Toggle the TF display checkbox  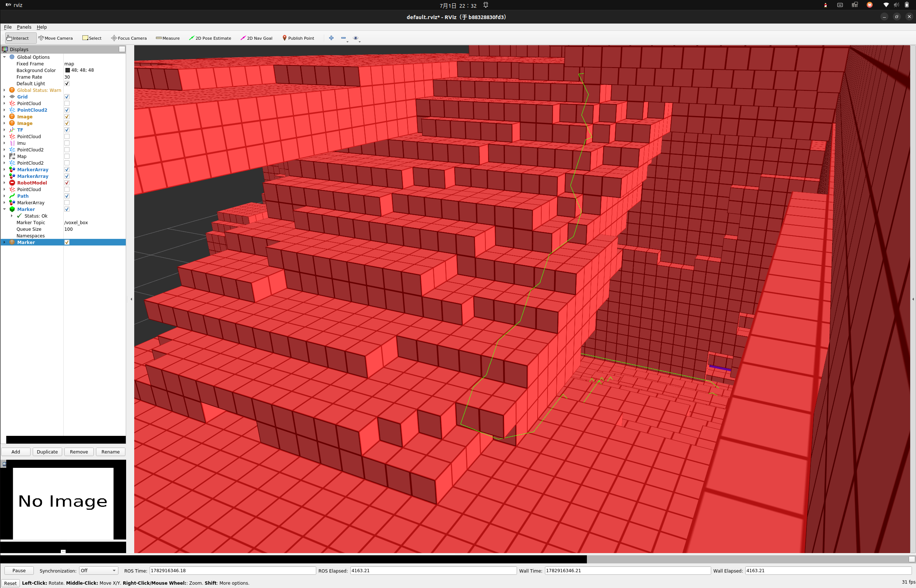click(x=67, y=130)
